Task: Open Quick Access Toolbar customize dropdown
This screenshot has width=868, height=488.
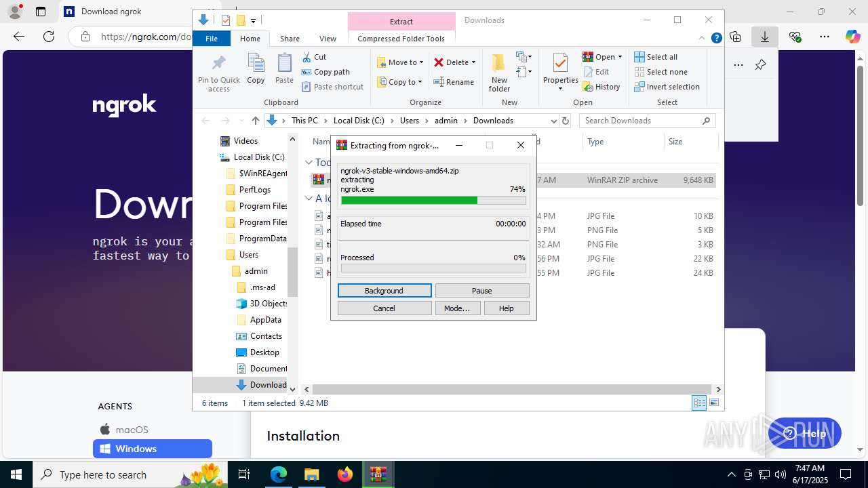Action: coord(253,20)
